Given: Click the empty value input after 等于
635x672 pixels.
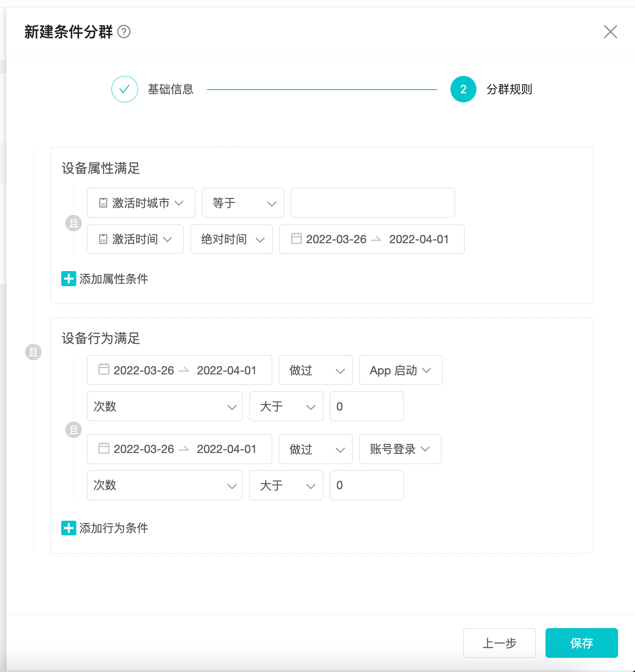Looking at the screenshot, I should (372, 203).
